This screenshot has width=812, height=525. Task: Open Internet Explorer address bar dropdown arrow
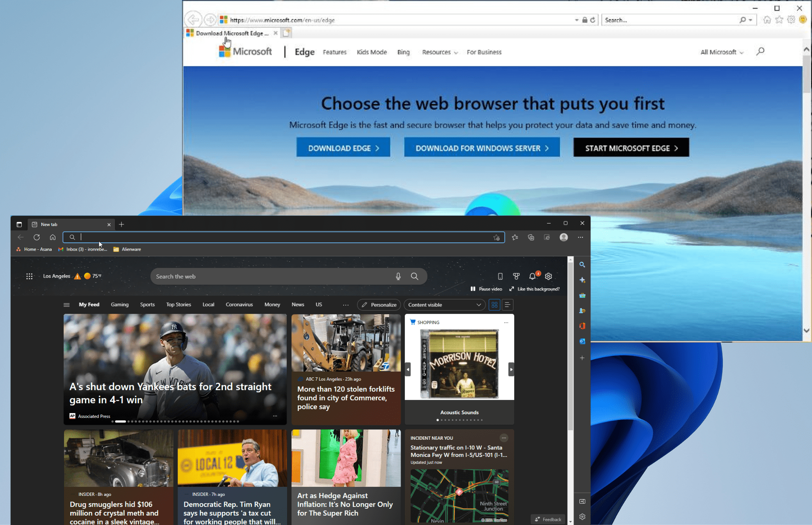coord(577,20)
